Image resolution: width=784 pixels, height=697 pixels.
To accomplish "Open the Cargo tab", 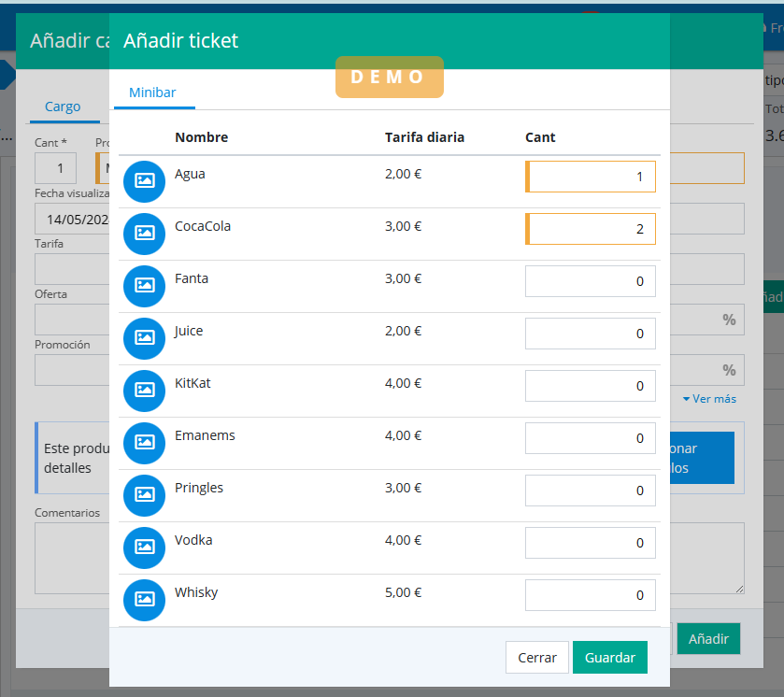I will [x=63, y=107].
